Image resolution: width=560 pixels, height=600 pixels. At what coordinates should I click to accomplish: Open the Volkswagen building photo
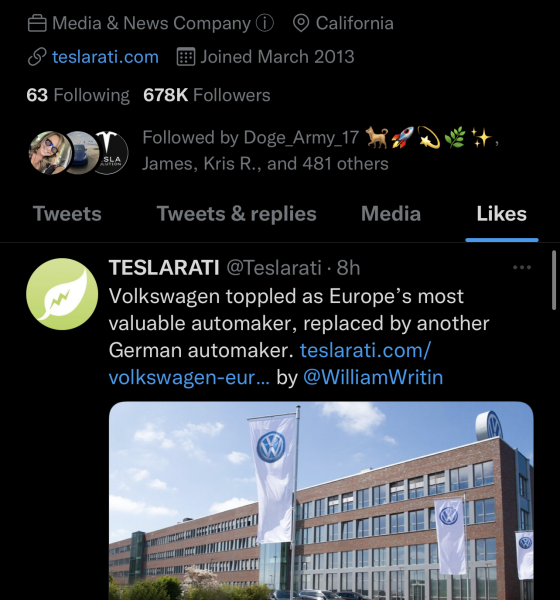(x=321, y=501)
